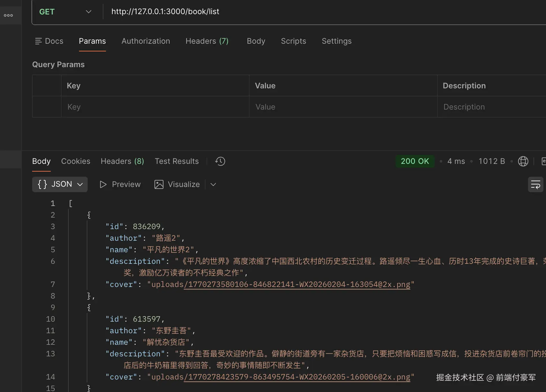Click line number 13 in the response
This screenshot has width=546, height=392.
[50, 354]
